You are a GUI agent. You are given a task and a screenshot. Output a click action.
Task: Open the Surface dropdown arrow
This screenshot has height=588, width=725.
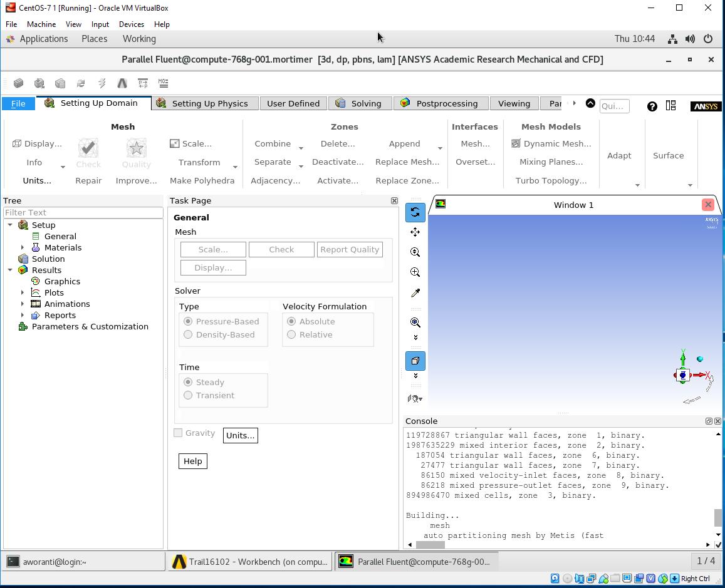point(690,185)
